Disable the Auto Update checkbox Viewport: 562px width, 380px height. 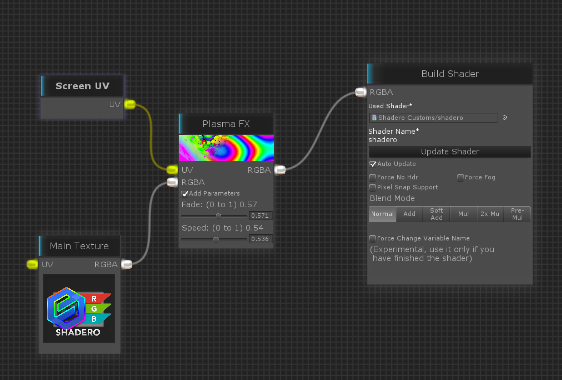[x=373, y=164]
